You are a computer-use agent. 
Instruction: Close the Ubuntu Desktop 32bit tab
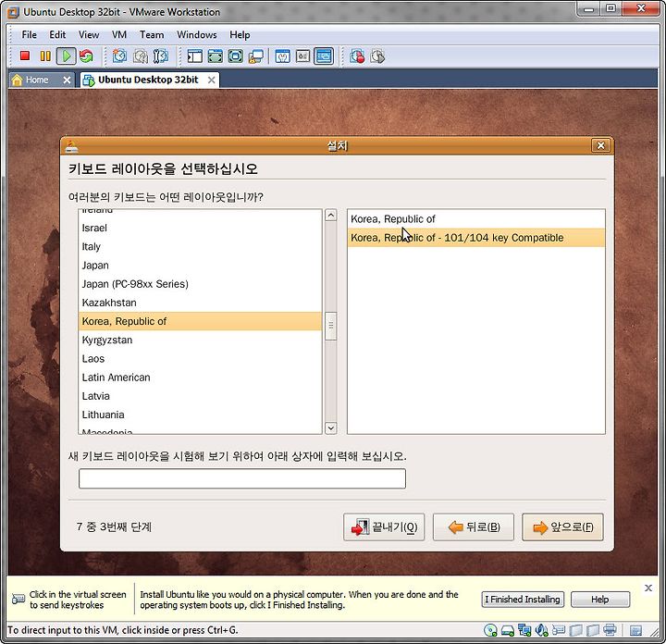pyautogui.click(x=211, y=80)
